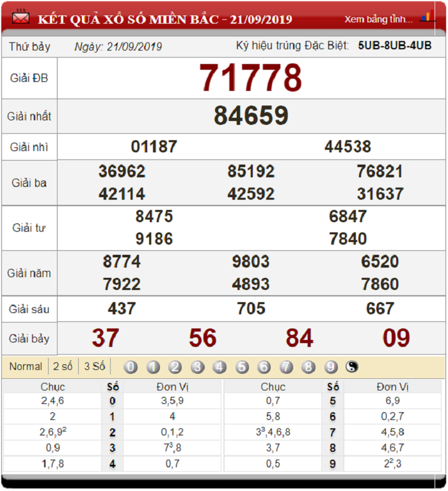448x491 pixels.
Task: Filter results by digit ball 8
Action: [x=308, y=367]
